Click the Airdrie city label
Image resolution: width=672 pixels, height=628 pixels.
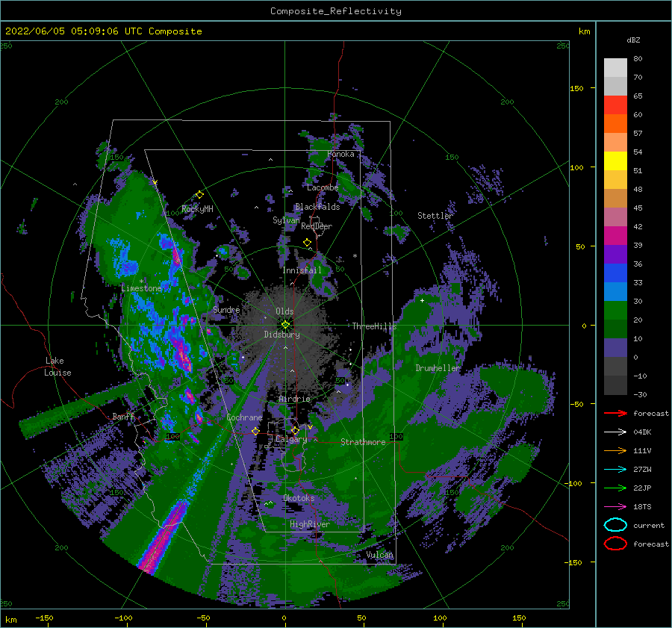tap(294, 399)
